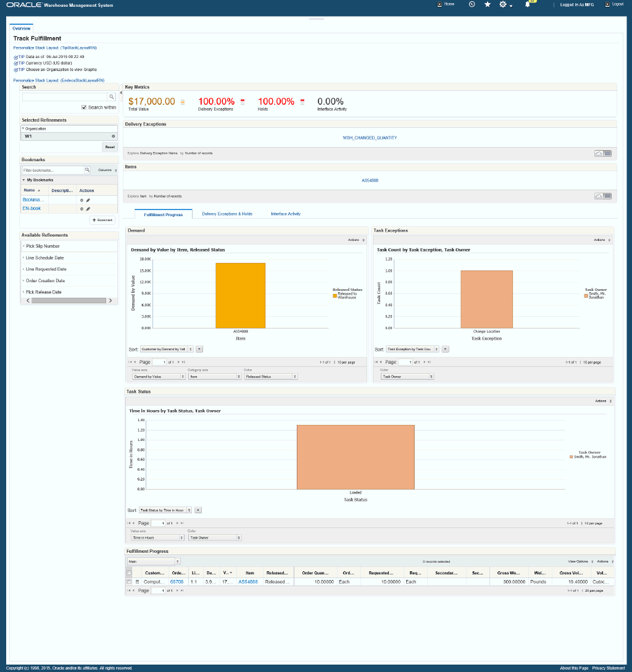Edit the EN-book bookmark with pencil icon
The height and width of the screenshot is (672, 632).
click(x=88, y=209)
